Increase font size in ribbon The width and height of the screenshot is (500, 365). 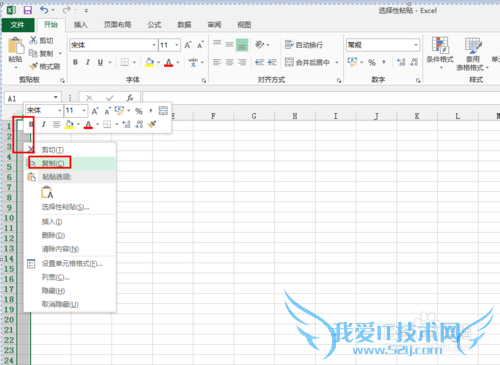pyautogui.click(x=188, y=45)
